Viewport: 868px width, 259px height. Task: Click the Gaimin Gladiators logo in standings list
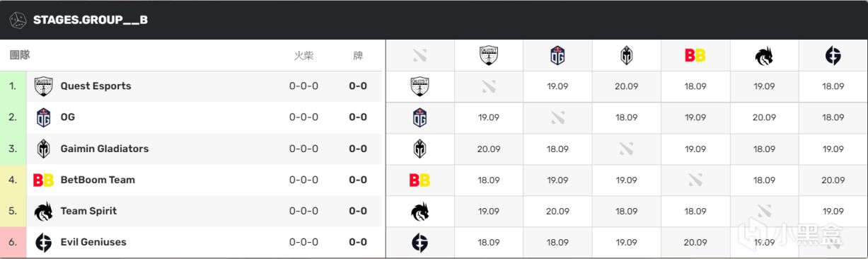pyautogui.click(x=44, y=149)
